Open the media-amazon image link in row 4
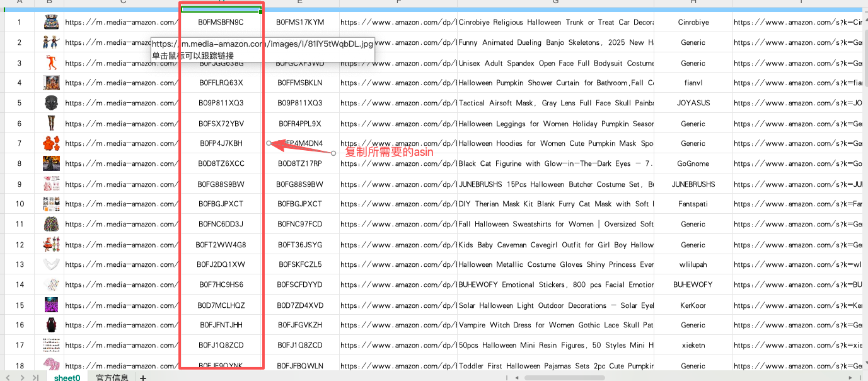 click(121, 83)
